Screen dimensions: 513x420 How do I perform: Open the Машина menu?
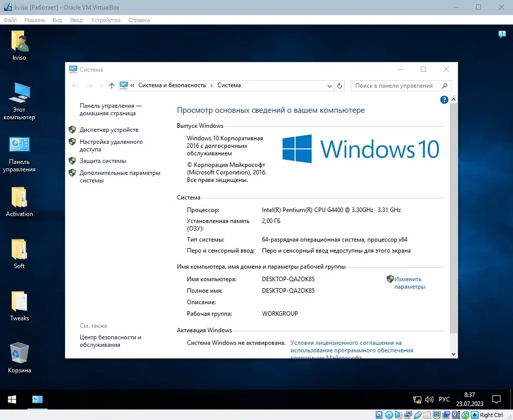coord(35,20)
